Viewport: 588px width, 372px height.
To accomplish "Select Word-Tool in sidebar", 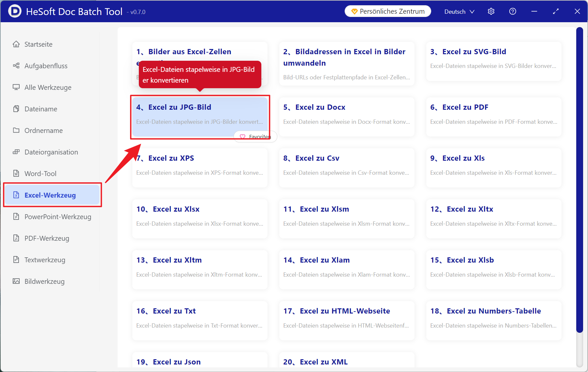I will point(52,173).
